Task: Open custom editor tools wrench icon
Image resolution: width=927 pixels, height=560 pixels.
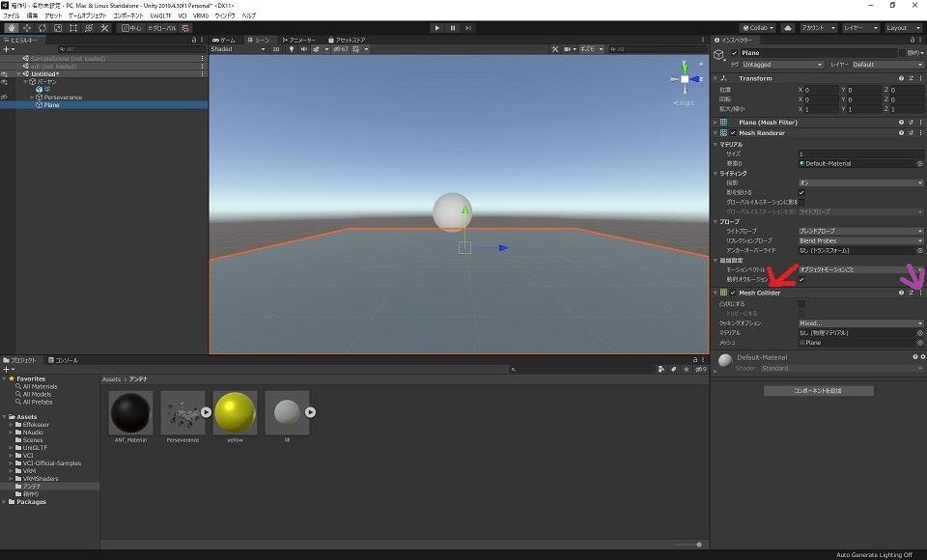Action: click(x=104, y=28)
